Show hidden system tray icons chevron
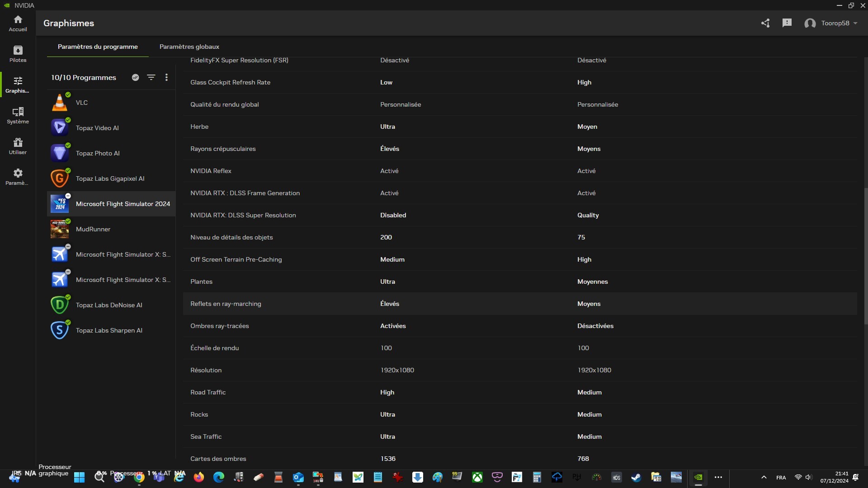This screenshot has height=488, width=868. click(x=764, y=477)
